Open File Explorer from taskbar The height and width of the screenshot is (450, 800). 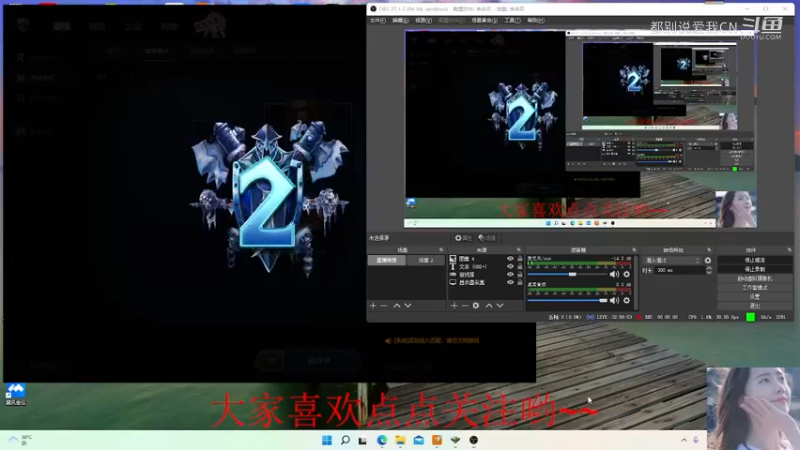click(400, 440)
